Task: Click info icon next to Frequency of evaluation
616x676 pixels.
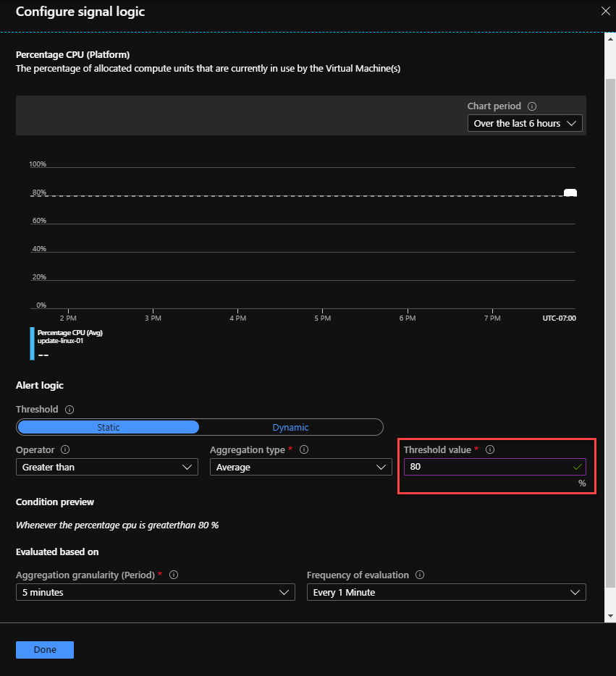Action: pyautogui.click(x=420, y=575)
